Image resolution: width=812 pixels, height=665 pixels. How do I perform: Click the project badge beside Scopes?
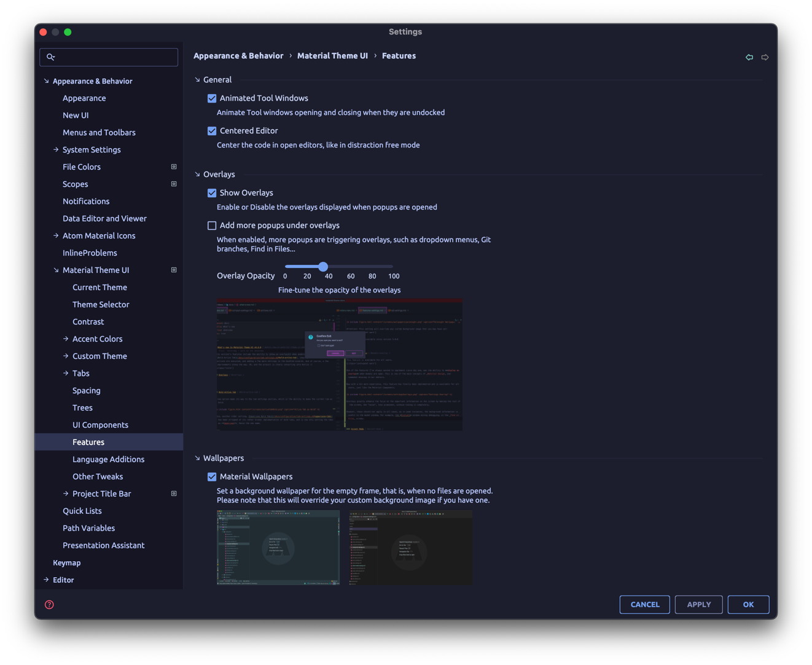coord(173,184)
